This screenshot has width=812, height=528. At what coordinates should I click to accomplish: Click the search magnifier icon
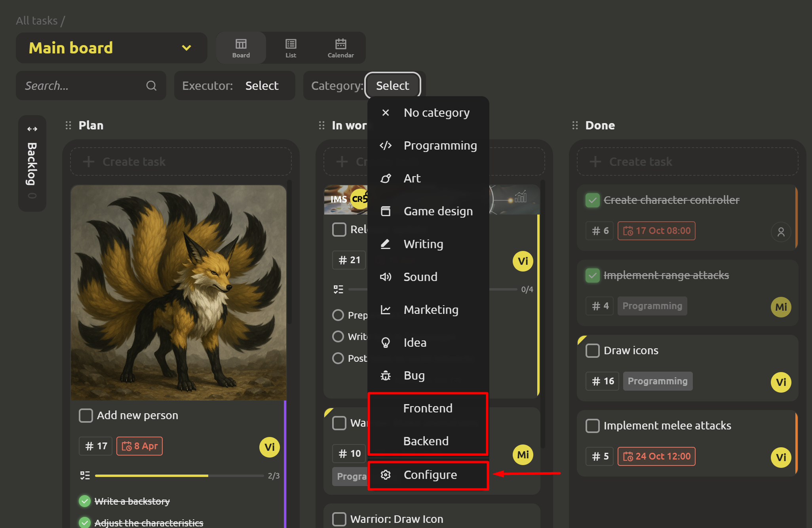tap(151, 85)
